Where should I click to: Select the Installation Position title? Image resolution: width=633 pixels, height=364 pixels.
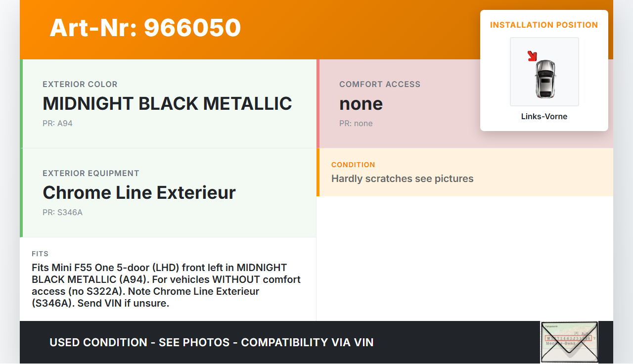point(544,25)
